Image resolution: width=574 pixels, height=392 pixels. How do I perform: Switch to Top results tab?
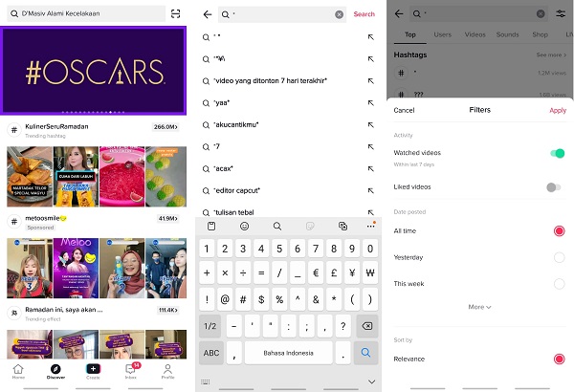click(x=410, y=34)
